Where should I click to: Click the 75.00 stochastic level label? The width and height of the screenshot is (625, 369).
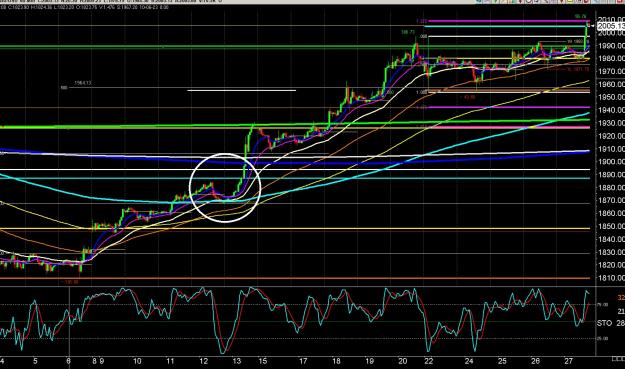click(602, 304)
